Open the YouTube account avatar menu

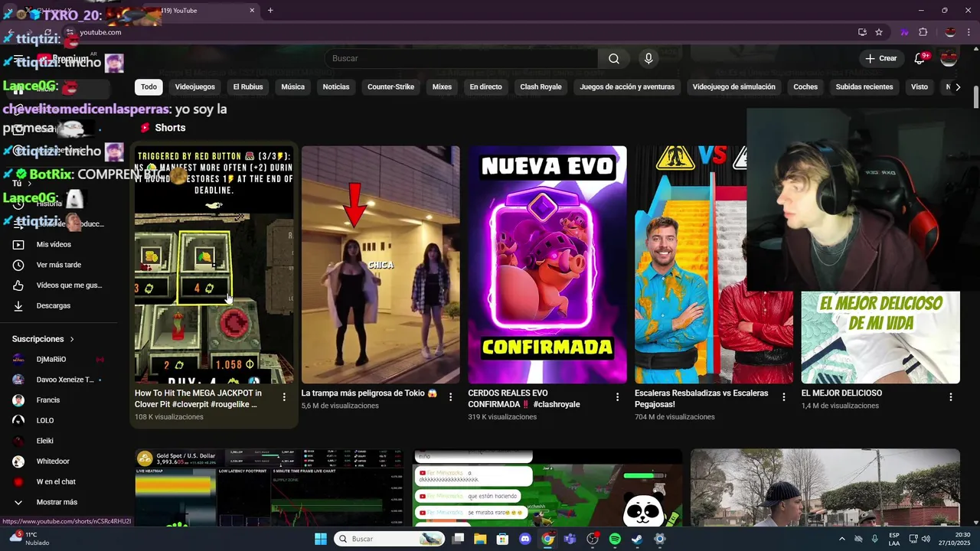click(949, 58)
